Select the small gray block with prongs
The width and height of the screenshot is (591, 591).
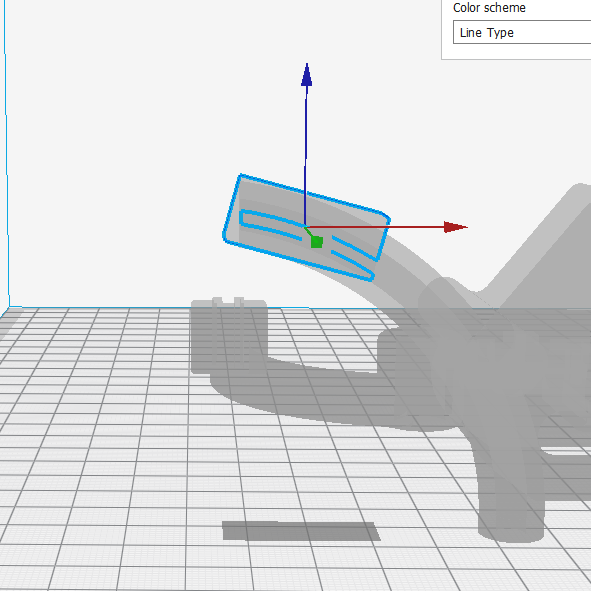[x=229, y=336]
